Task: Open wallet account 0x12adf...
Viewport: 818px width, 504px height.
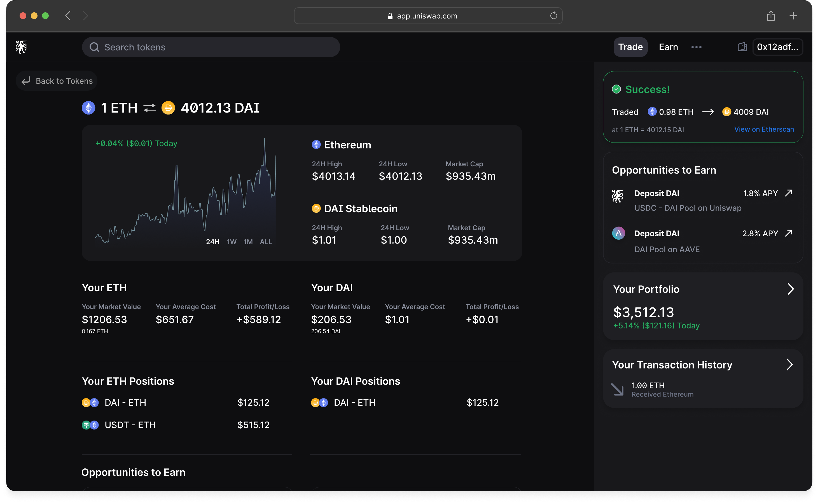Action: pos(778,47)
